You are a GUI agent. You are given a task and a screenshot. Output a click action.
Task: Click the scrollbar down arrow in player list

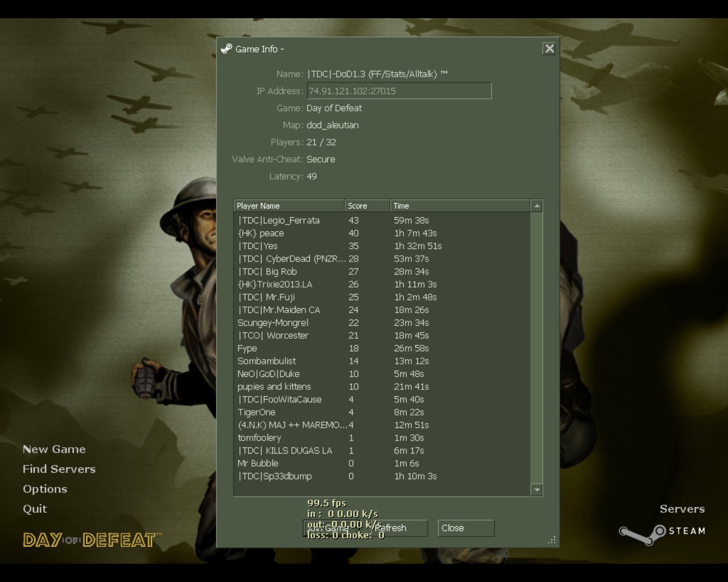(x=536, y=489)
